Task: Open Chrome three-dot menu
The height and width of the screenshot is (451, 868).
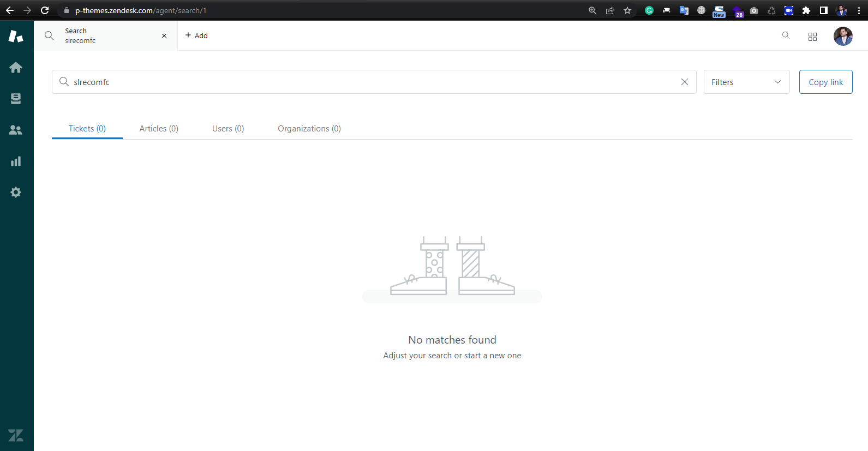Action: coord(859,10)
